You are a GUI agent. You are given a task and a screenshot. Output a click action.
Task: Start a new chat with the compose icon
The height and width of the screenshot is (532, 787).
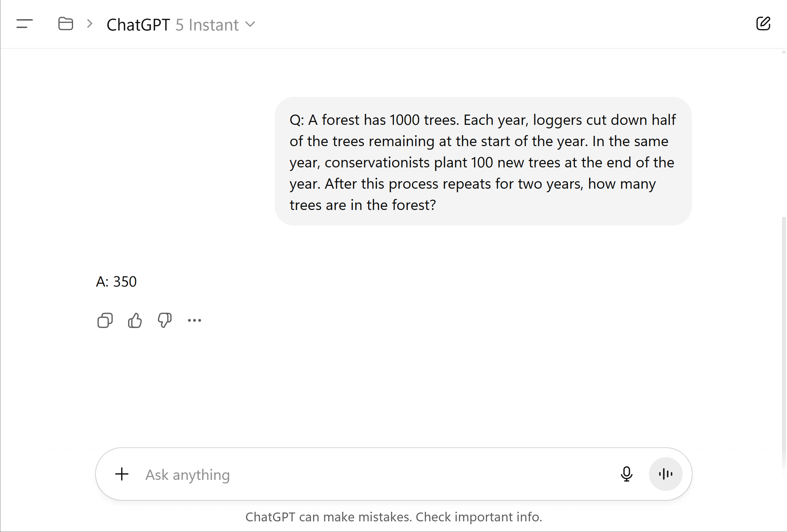764,24
